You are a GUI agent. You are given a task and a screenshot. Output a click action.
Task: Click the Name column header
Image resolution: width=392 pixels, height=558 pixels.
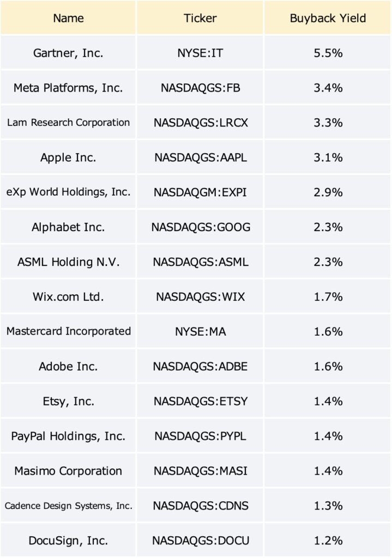[68, 18]
